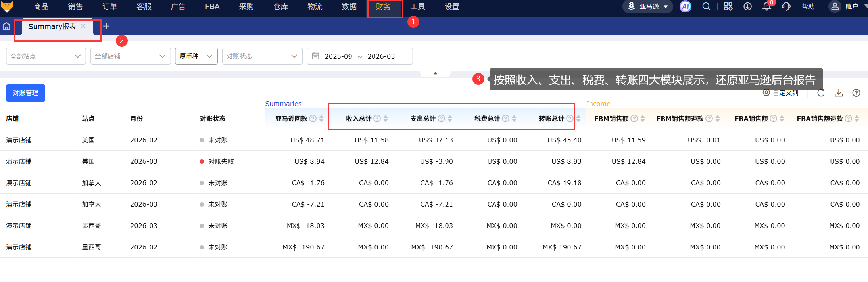Click the AI assistant icon
The image size is (868, 282).
pyautogui.click(x=685, y=6)
